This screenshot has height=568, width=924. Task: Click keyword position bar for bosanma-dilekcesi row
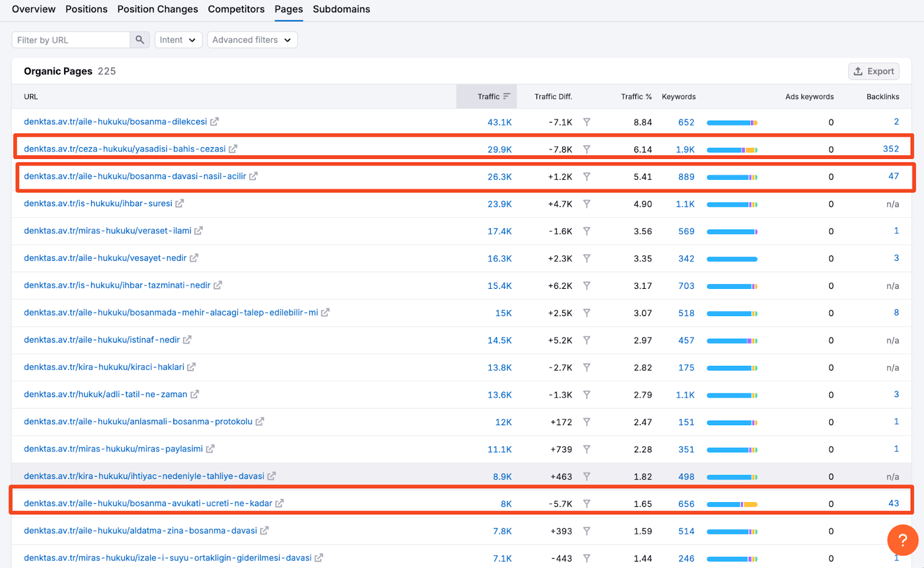point(732,122)
